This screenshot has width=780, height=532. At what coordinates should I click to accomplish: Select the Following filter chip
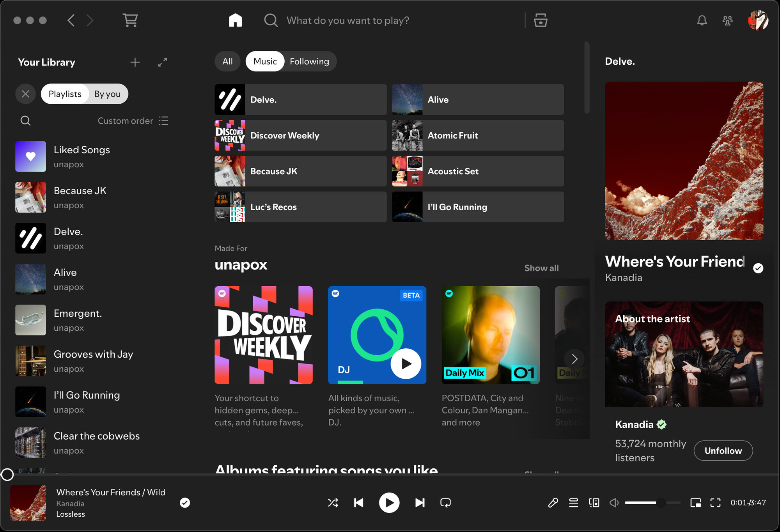[309, 61]
